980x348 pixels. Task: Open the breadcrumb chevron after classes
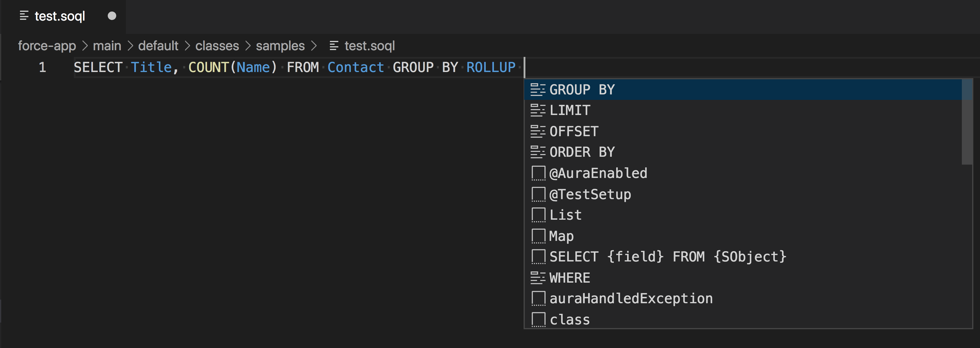[x=248, y=45]
